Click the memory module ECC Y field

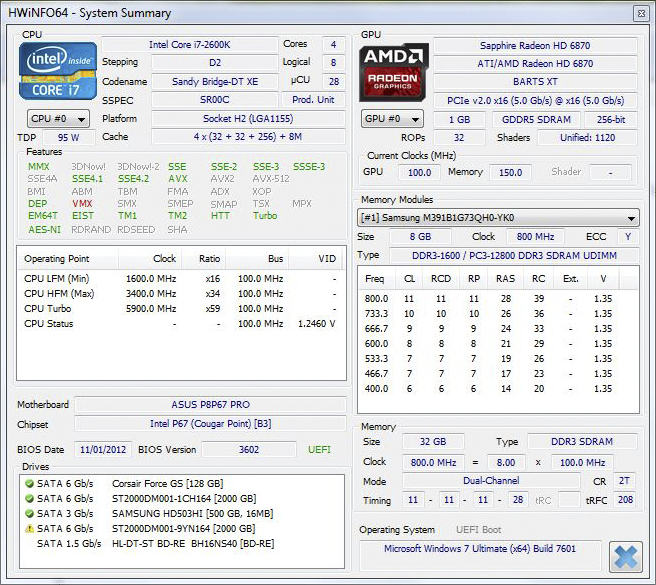(x=628, y=237)
